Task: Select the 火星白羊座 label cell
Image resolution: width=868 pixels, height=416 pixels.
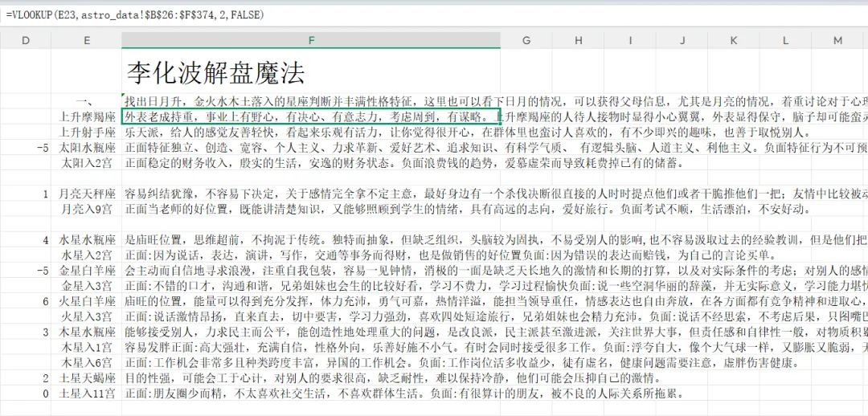Action: click(87, 301)
